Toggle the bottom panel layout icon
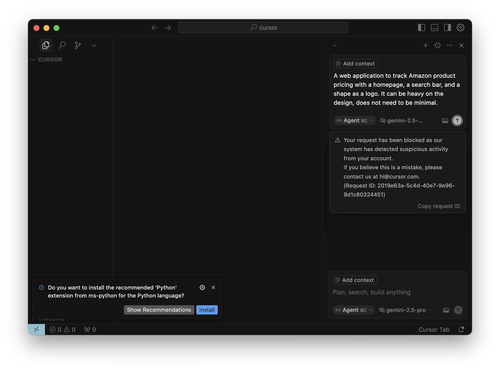This screenshot has width=500, height=372. coord(434,28)
